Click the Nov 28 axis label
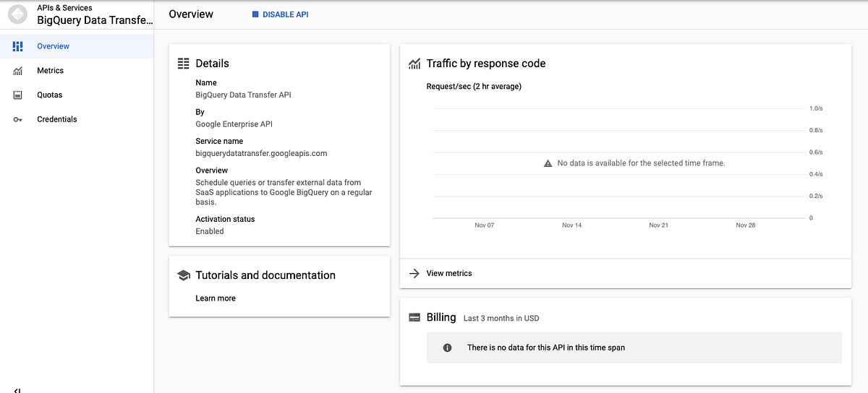This screenshot has width=868, height=393. point(746,225)
